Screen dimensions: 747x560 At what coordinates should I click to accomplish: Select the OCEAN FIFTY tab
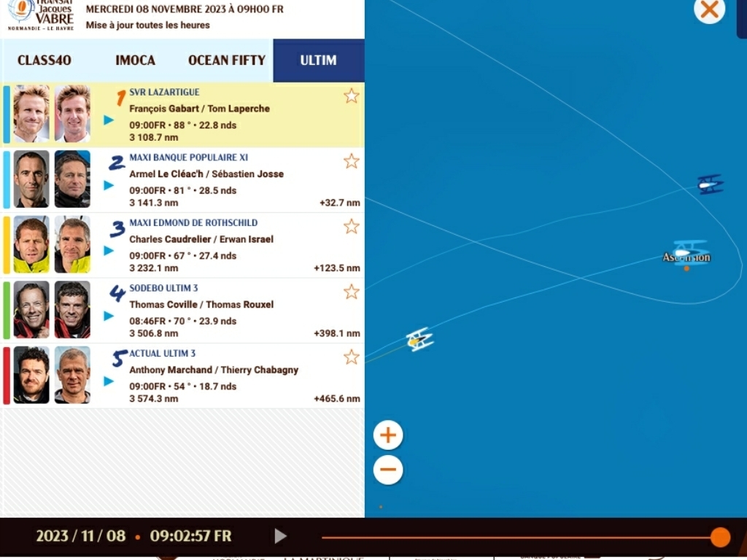227,60
